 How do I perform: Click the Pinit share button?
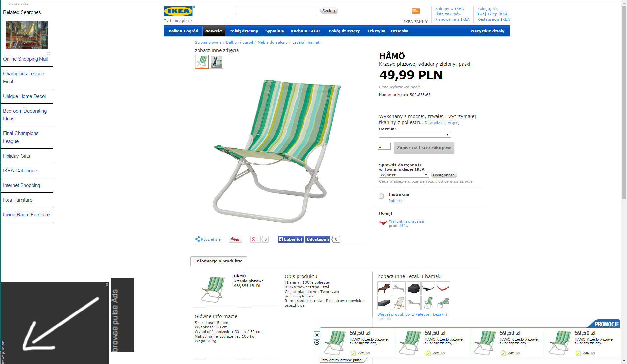click(235, 239)
